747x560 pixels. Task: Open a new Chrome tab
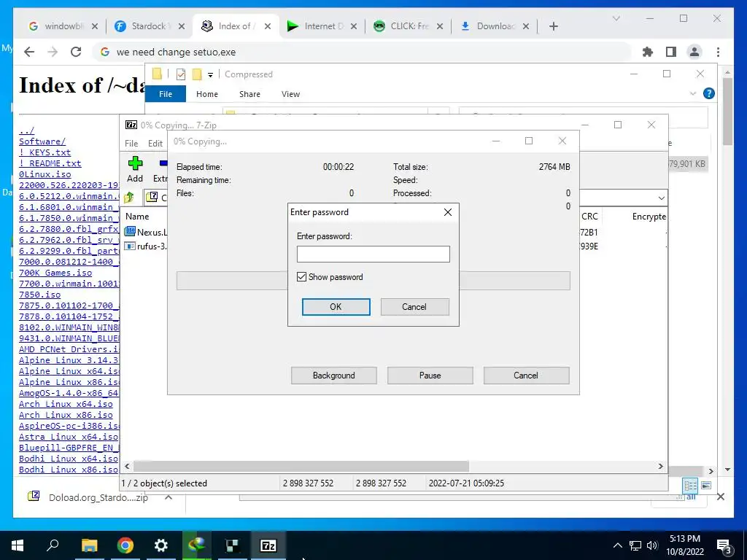coord(553,26)
